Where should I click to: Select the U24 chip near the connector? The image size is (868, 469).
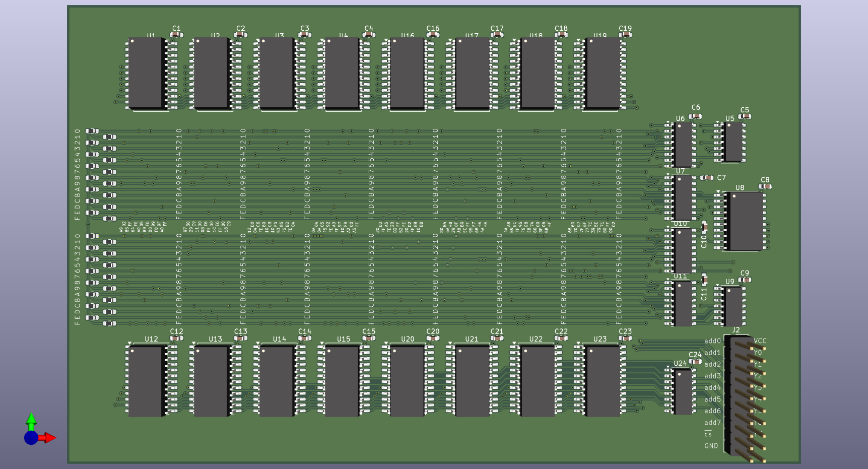[683, 392]
